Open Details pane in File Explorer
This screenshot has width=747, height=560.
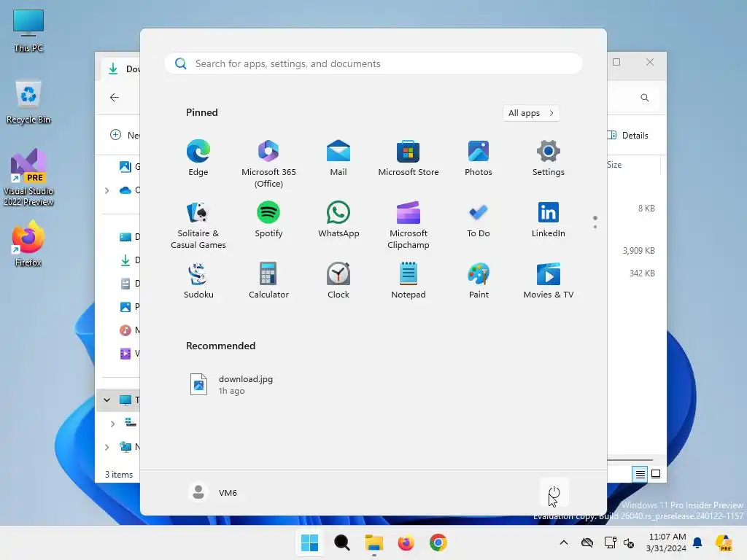pos(628,135)
